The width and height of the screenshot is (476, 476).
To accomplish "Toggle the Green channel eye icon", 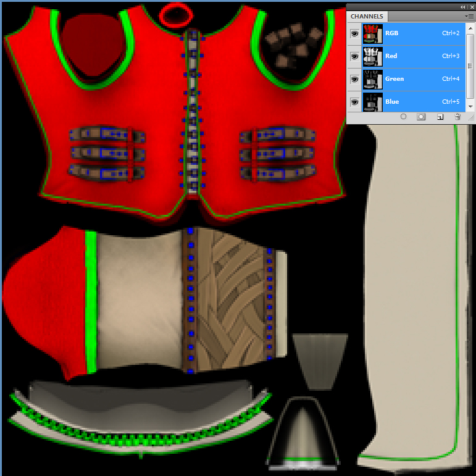I will click(354, 79).
